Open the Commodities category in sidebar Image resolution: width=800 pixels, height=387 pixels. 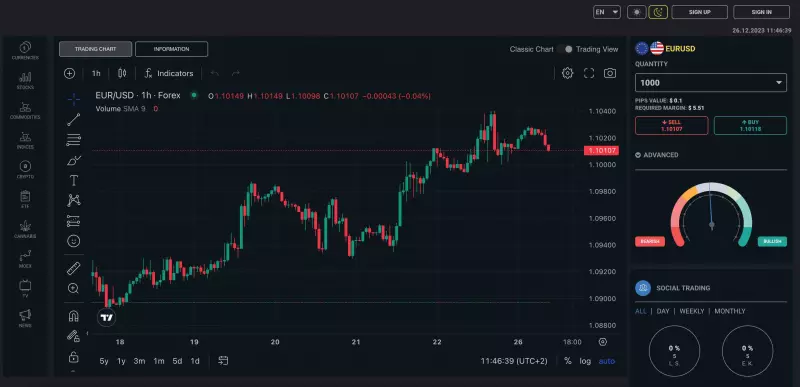point(25,111)
